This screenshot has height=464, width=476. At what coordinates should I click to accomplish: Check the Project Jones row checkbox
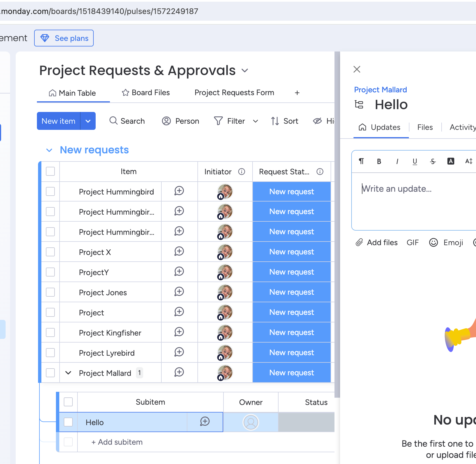pyautogui.click(x=50, y=292)
